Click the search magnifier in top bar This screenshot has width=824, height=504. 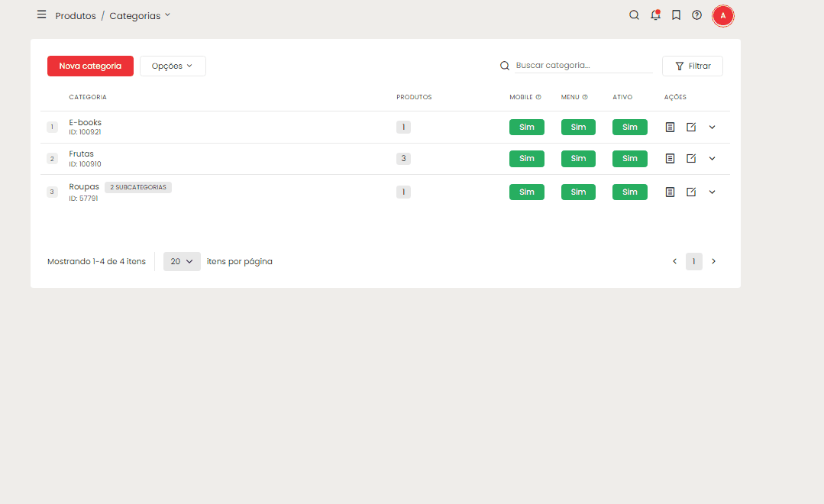[x=634, y=15]
